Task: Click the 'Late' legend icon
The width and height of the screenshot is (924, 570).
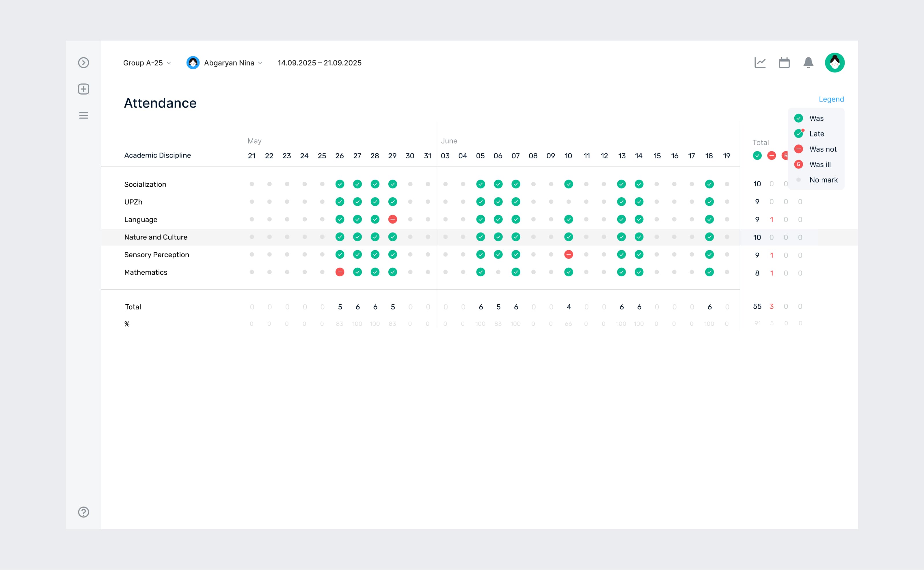Action: (x=798, y=134)
